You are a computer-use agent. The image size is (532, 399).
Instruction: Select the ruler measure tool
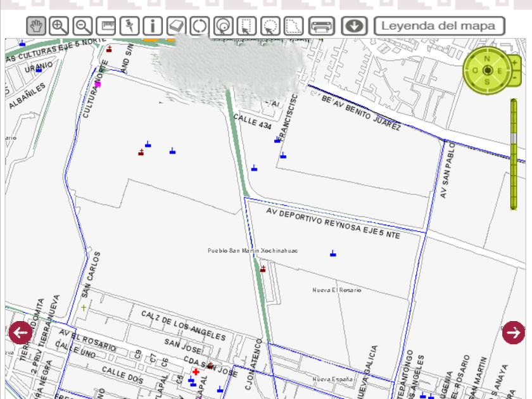click(106, 26)
